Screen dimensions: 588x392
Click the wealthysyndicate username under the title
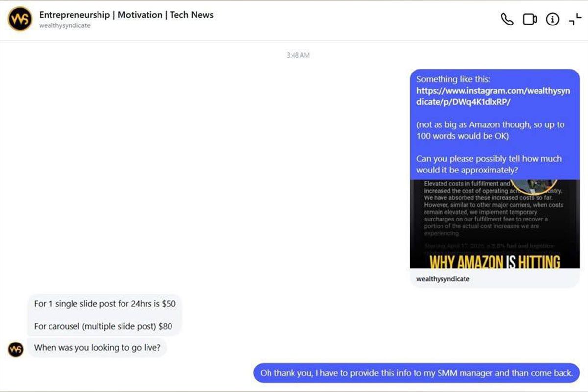(x=65, y=25)
